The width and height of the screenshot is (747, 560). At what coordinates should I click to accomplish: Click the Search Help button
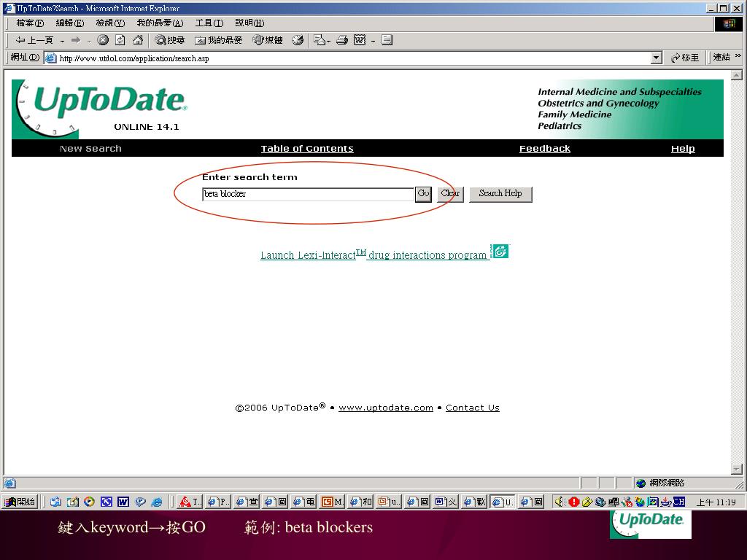(x=500, y=194)
